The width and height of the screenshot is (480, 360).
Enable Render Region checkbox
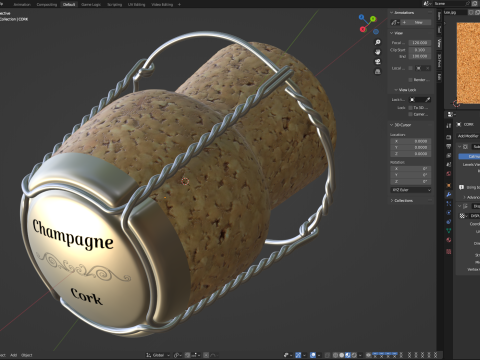point(410,80)
